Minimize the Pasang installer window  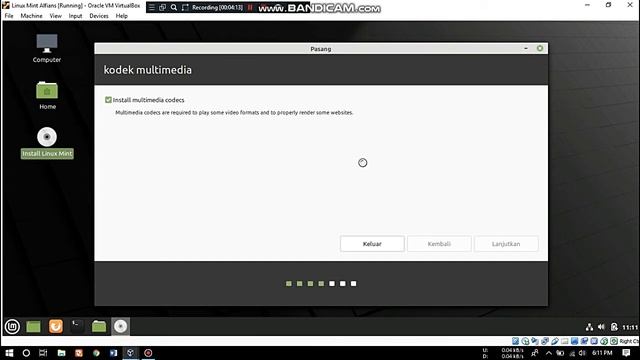coord(526,48)
